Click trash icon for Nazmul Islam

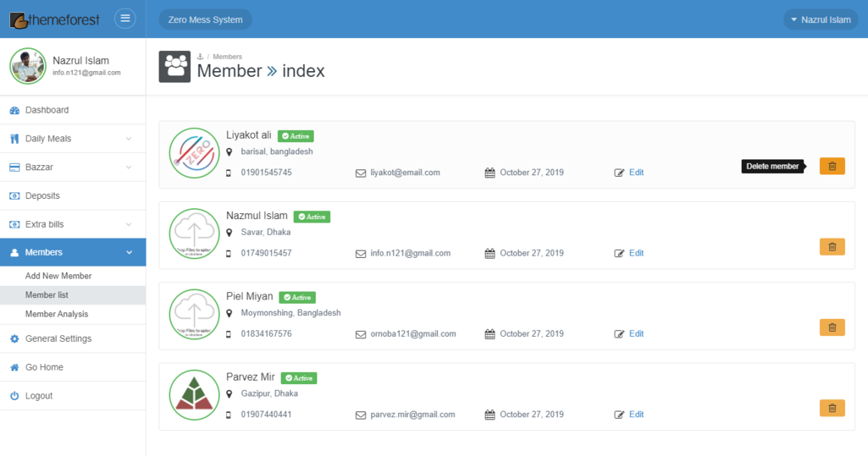point(832,246)
